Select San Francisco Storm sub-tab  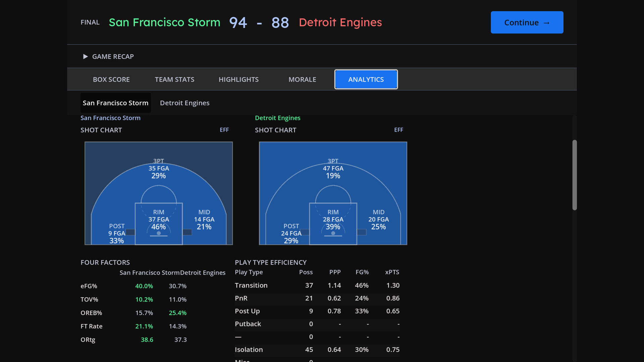pos(115,103)
